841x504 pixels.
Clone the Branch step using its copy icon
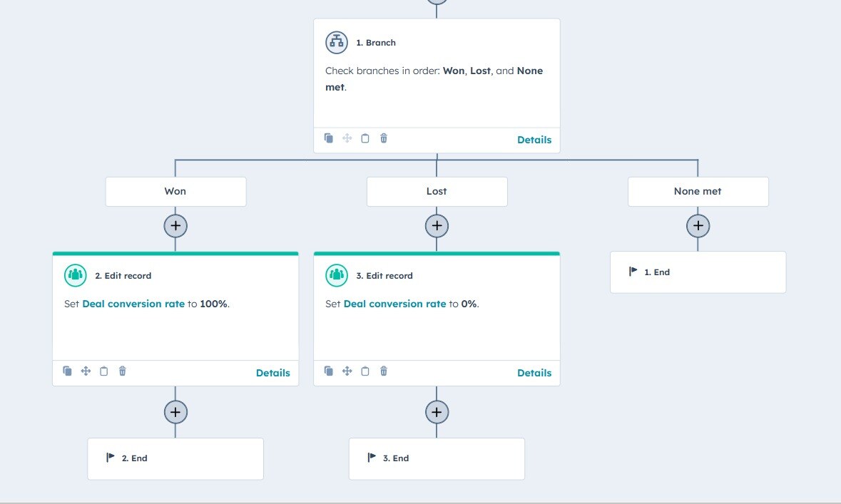tap(329, 138)
